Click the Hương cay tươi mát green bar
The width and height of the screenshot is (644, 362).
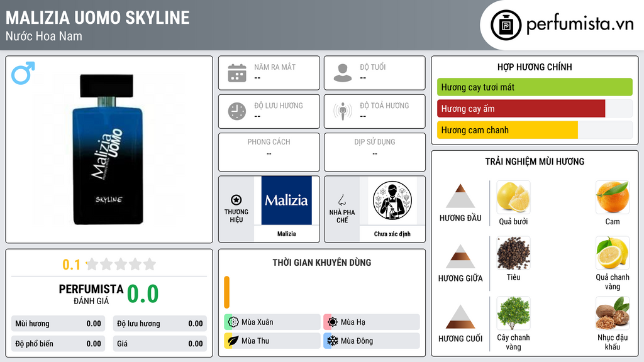click(535, 87)
